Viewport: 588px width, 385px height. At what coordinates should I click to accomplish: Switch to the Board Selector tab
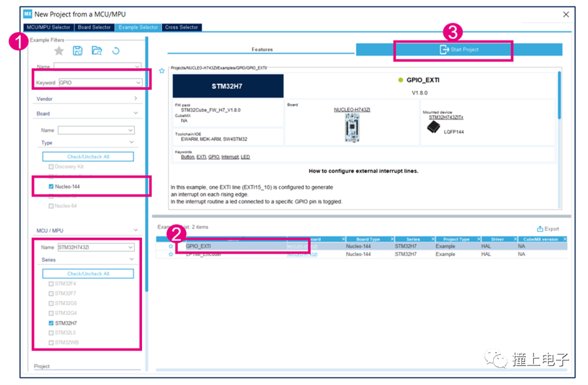click(94, 27)
